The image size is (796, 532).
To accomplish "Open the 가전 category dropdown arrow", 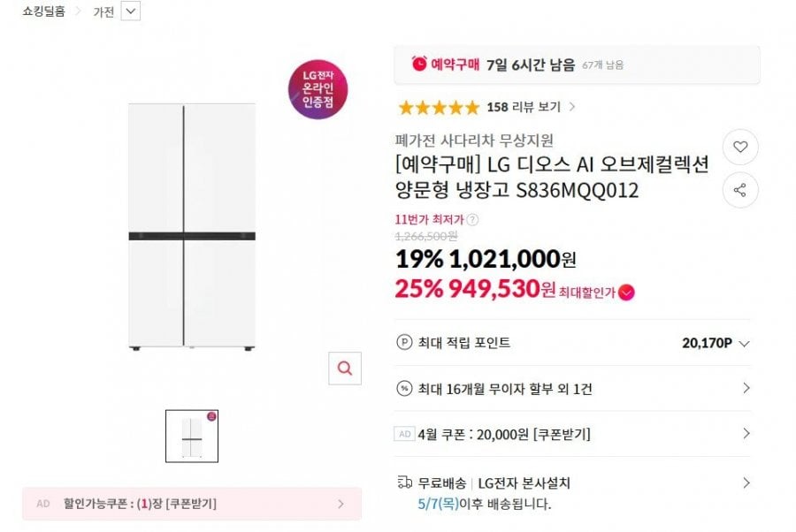I will click(130, 11).
